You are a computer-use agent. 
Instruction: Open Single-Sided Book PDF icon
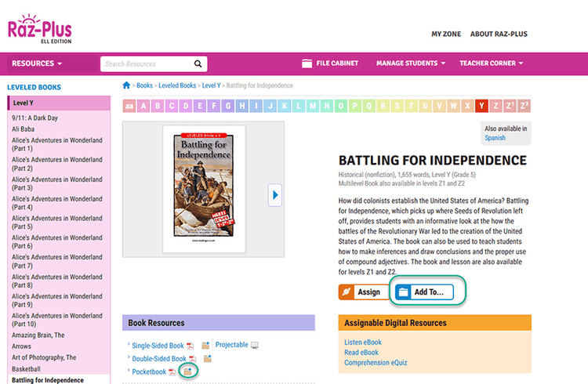(x=191, y=346)
